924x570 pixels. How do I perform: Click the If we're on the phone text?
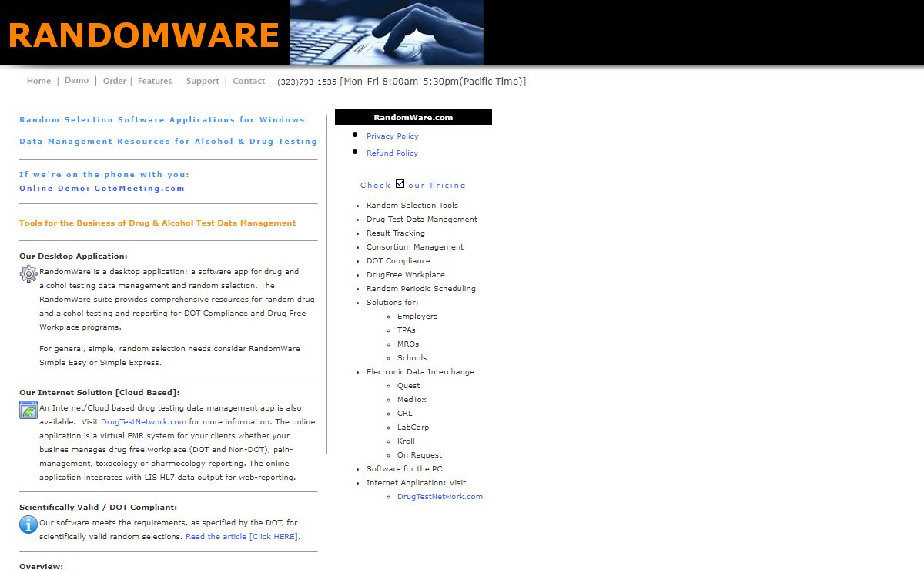click(104, 174)
